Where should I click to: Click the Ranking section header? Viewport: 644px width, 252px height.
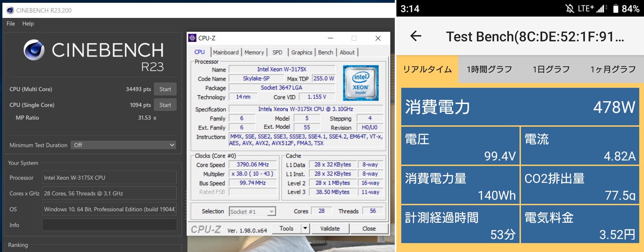tap(18, 245)
